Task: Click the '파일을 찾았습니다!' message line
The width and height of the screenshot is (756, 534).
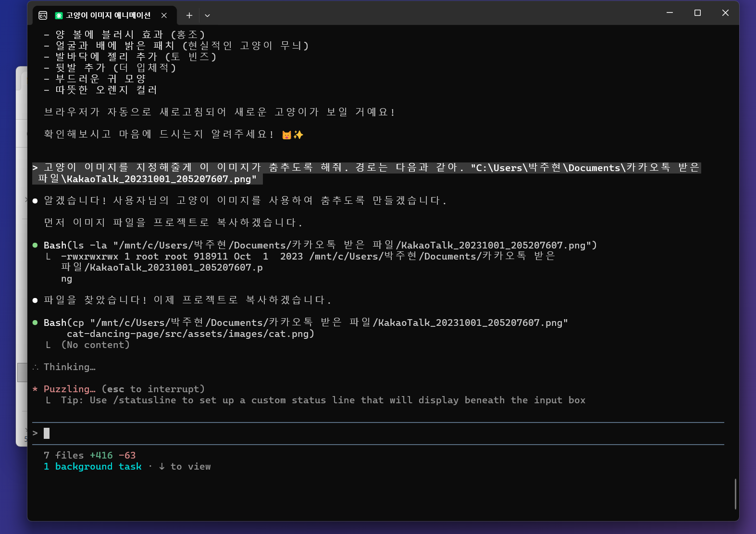Action: click(x=187, y=300)
